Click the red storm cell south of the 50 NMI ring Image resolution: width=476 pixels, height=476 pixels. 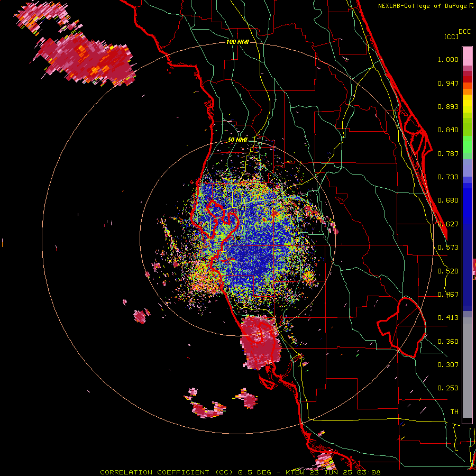click(260, 342)
